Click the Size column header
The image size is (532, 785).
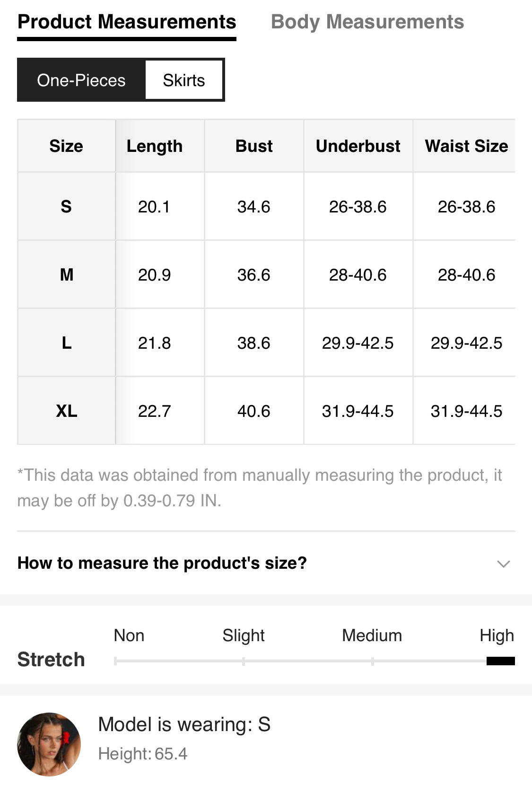66,146
